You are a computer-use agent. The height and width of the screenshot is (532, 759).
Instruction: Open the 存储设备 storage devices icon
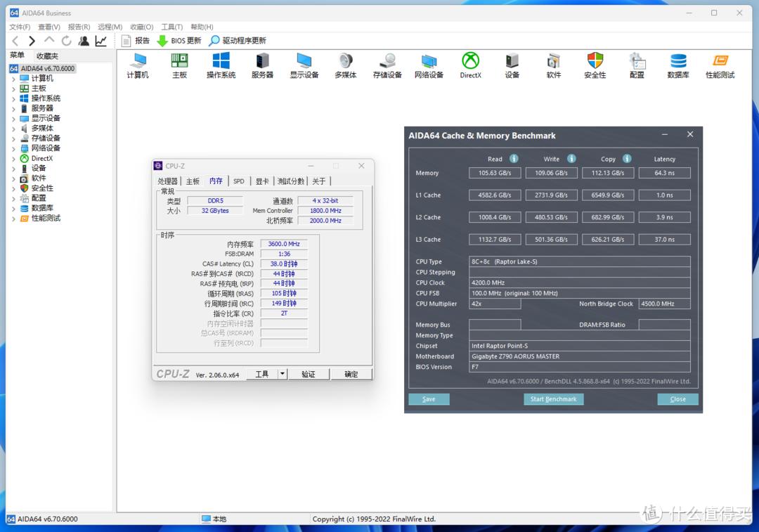pos(387,67)
